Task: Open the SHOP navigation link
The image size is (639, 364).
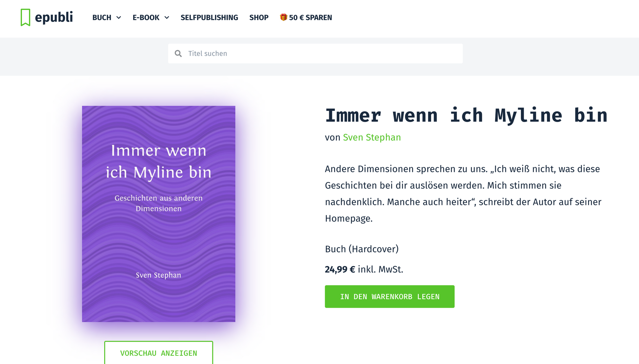Action: 259,18
